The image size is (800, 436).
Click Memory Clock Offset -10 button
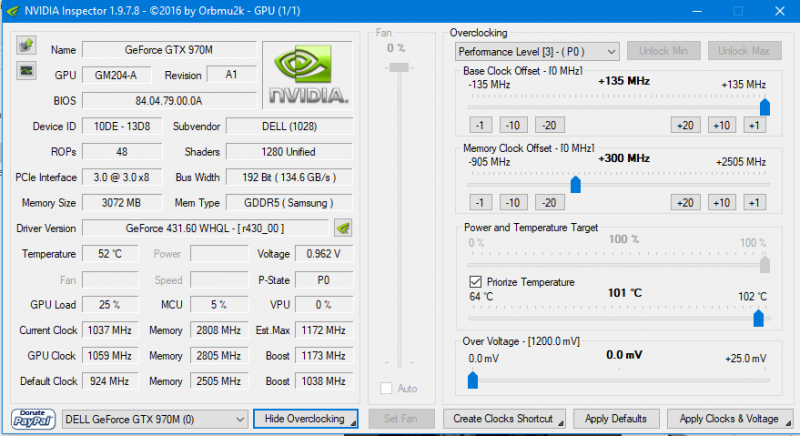(x=513, y=202)
